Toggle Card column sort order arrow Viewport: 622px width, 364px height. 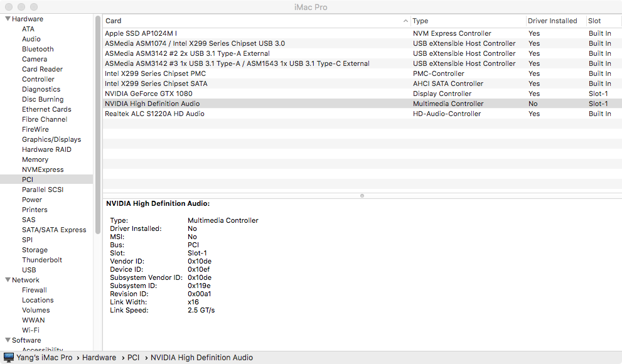tap(405, 21)
